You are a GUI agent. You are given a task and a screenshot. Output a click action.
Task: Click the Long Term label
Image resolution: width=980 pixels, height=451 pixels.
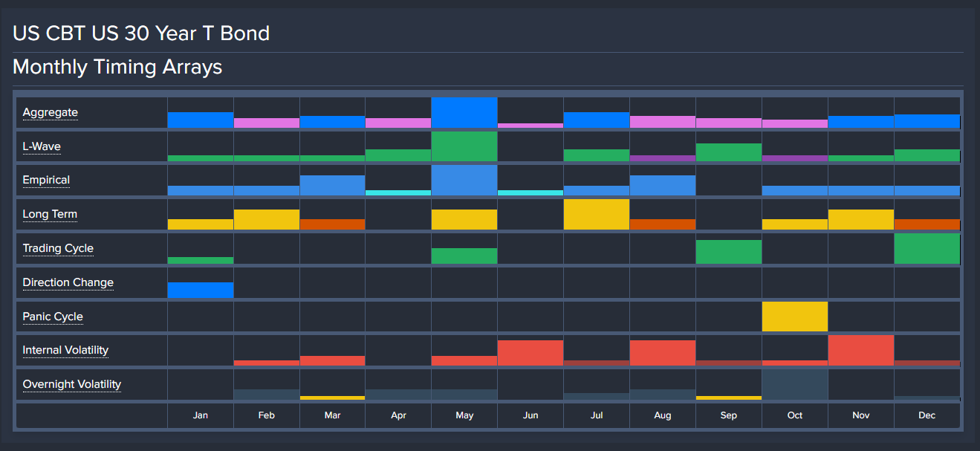[x=50, y=215]
